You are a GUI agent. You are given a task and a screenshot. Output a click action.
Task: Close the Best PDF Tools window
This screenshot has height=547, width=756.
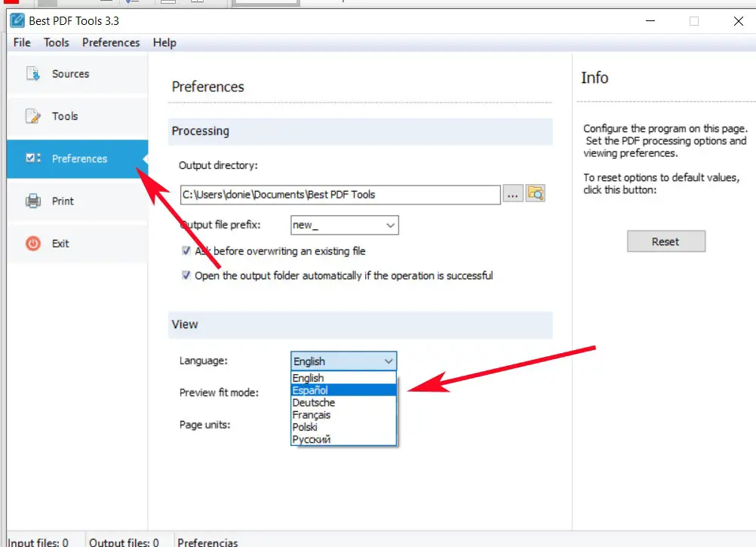click(x=738, y=20)
